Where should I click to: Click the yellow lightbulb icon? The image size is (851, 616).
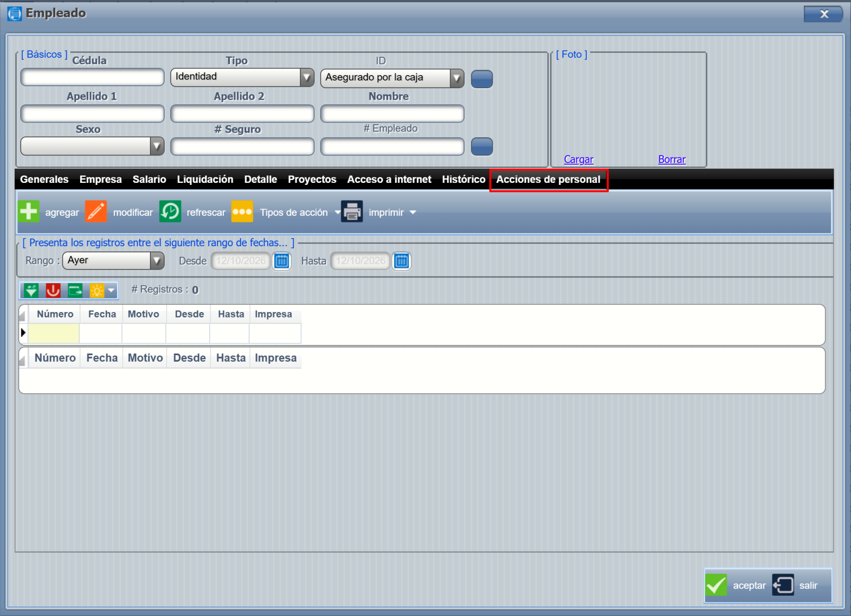pos(97,290)
